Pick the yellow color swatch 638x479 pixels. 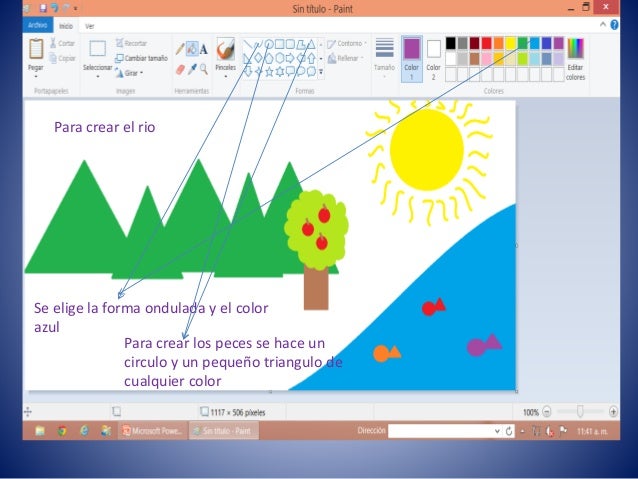[x=511, y=43]
